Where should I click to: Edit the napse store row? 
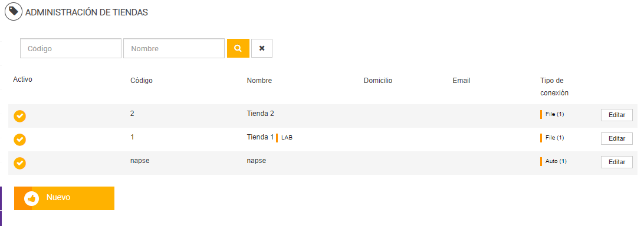[x=616, y=162]
